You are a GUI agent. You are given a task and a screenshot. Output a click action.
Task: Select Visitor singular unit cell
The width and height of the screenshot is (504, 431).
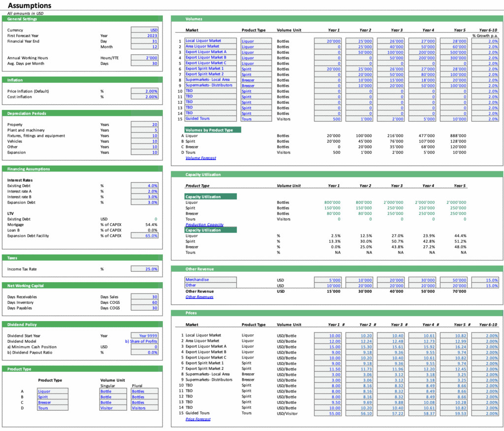pos(113,408)
